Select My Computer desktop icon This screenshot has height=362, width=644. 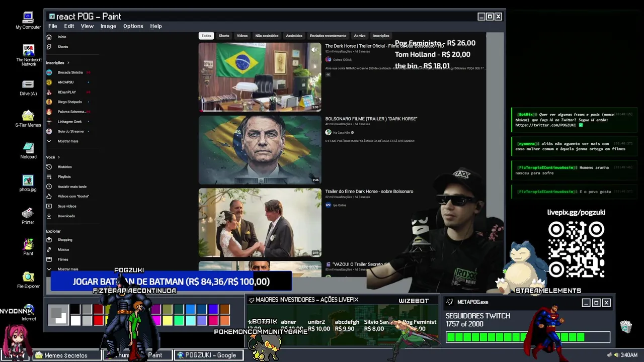pyautogui.click(x=28, y=21)
